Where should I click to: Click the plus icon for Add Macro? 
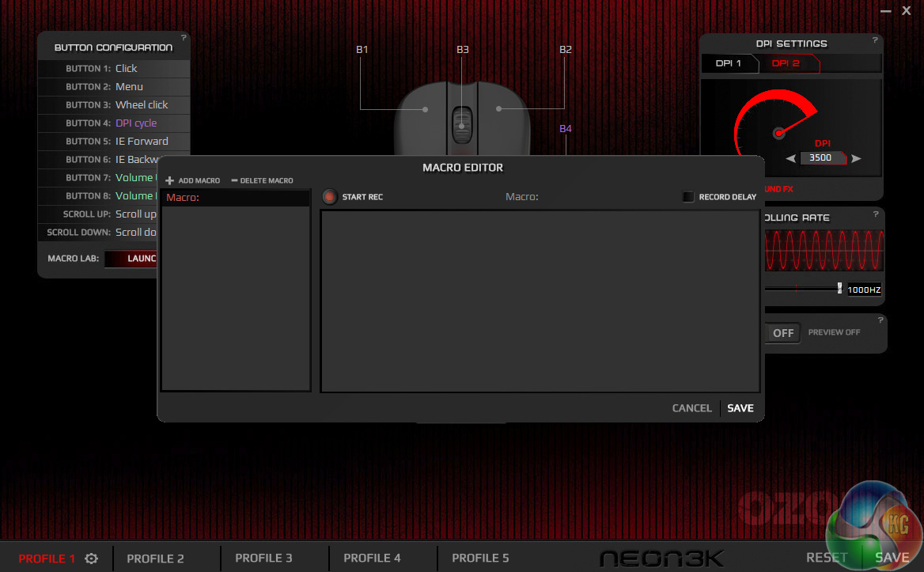point(169,180)
